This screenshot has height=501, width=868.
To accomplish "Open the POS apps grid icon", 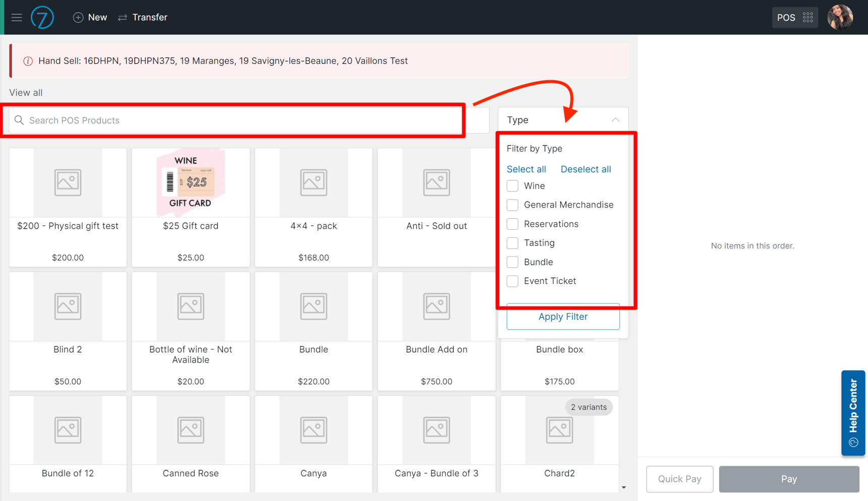I will click(x=808, y=18).
